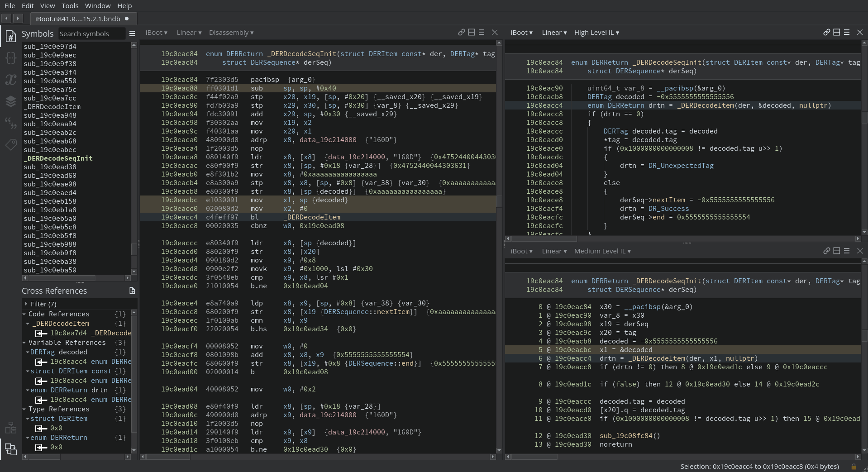This screenshot has width=868, height=472.
Task: Toggle sync link in Medium Level IL pane
Action: point(826,251)
